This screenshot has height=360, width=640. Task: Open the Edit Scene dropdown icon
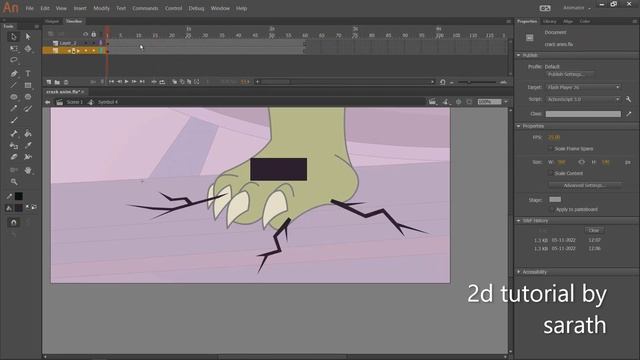433,102
